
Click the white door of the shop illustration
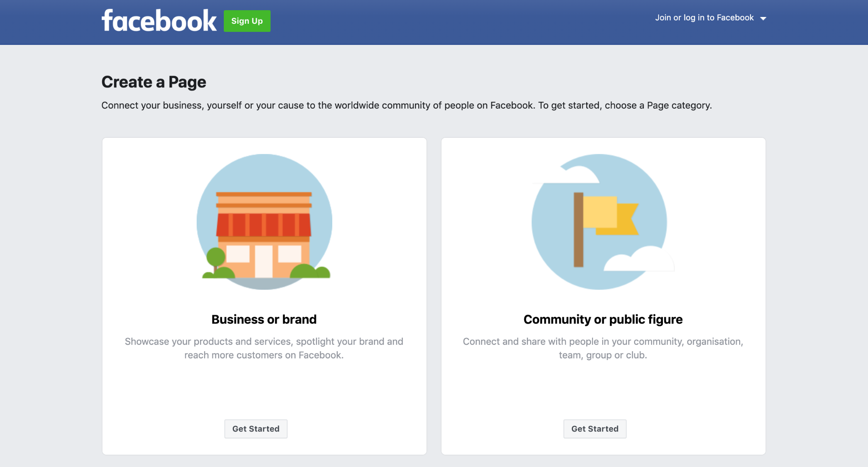(264, 261)
